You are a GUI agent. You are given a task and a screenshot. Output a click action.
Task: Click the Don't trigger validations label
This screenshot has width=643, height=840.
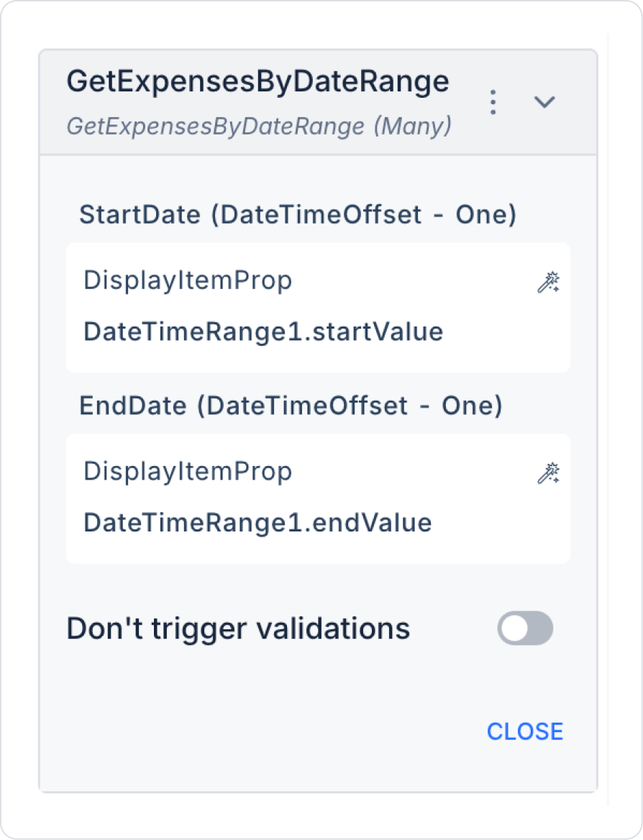point(238,629)
